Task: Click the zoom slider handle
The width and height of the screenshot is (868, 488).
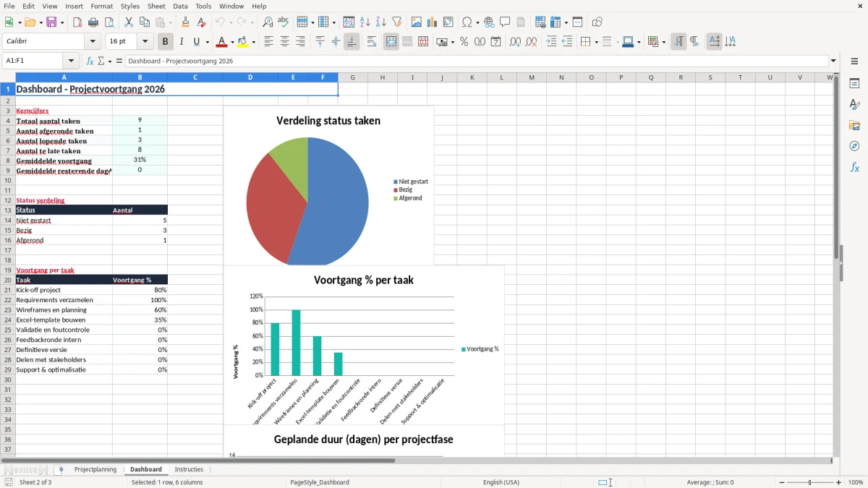Action: pyautogui.click(x=809, y=482)
